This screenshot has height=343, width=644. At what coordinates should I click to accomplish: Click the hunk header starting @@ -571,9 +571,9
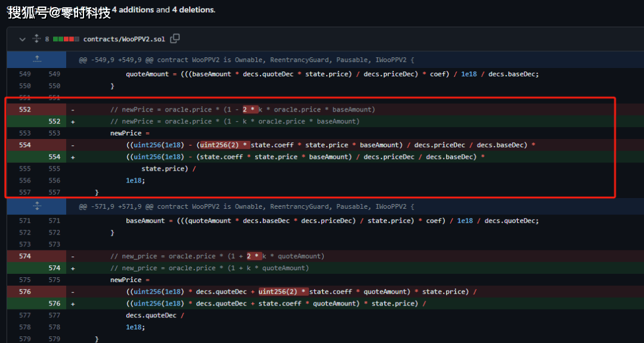tap(246, 206)
